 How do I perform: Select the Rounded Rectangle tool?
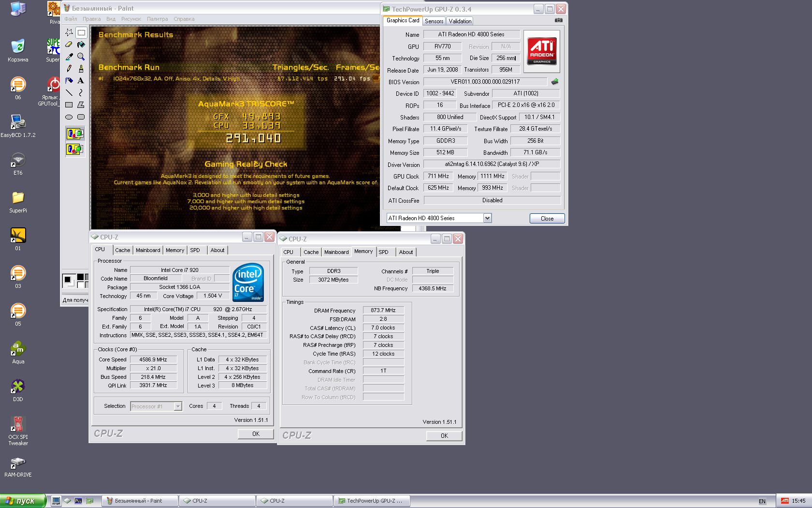(x=81, y=117)
